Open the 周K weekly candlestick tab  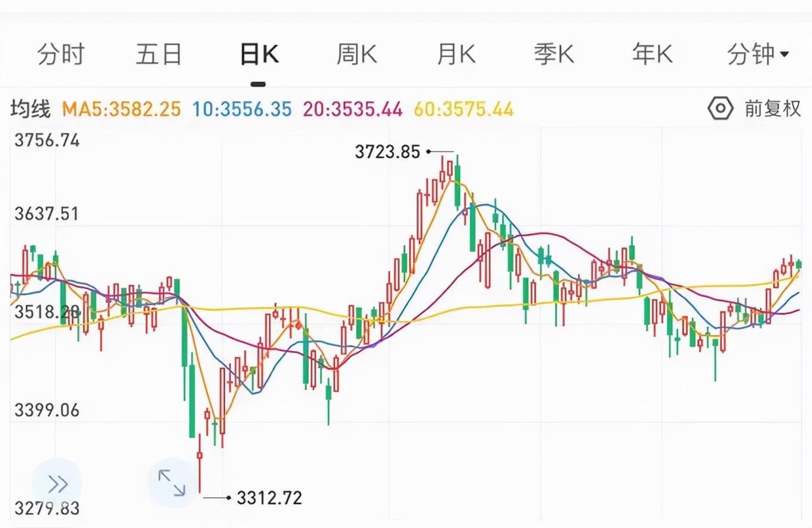pos(356,54)
